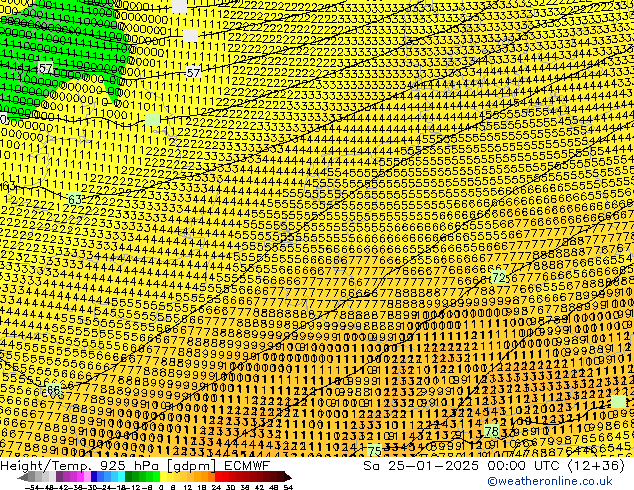Pick the dark green swatch in legend

click(129, 477)
